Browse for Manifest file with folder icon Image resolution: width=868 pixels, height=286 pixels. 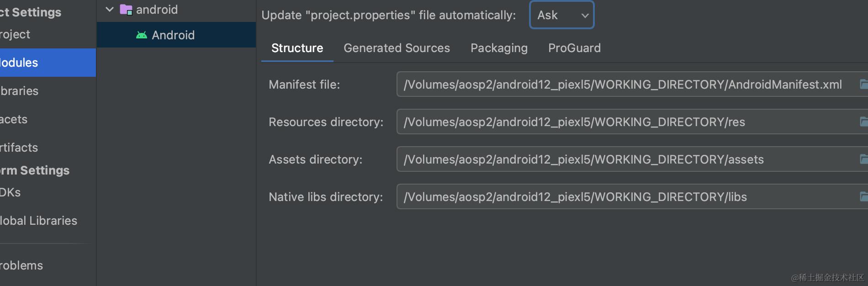pos(863,84)
